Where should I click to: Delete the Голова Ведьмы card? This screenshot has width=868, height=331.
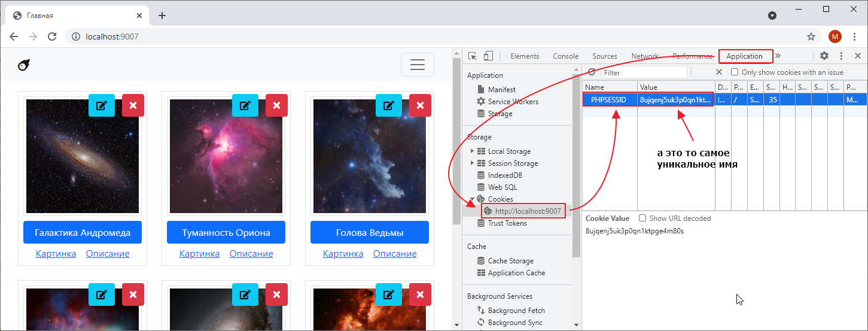(x=420, y=105)
